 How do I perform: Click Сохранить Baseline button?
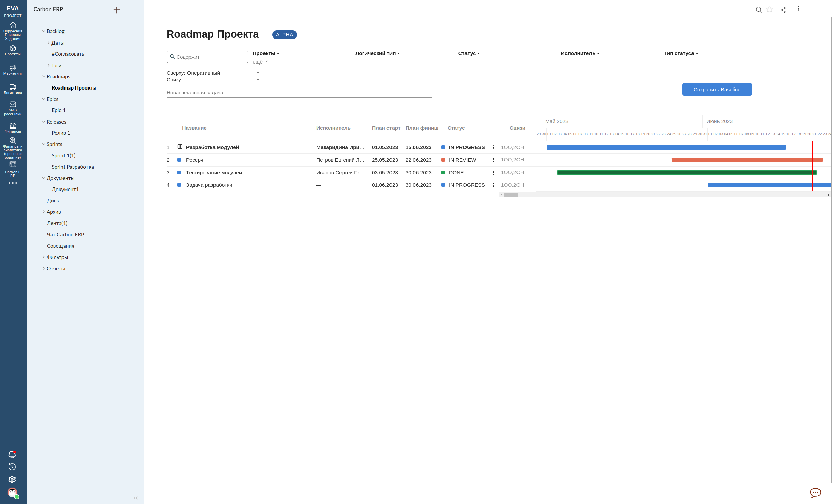point(717,90)
